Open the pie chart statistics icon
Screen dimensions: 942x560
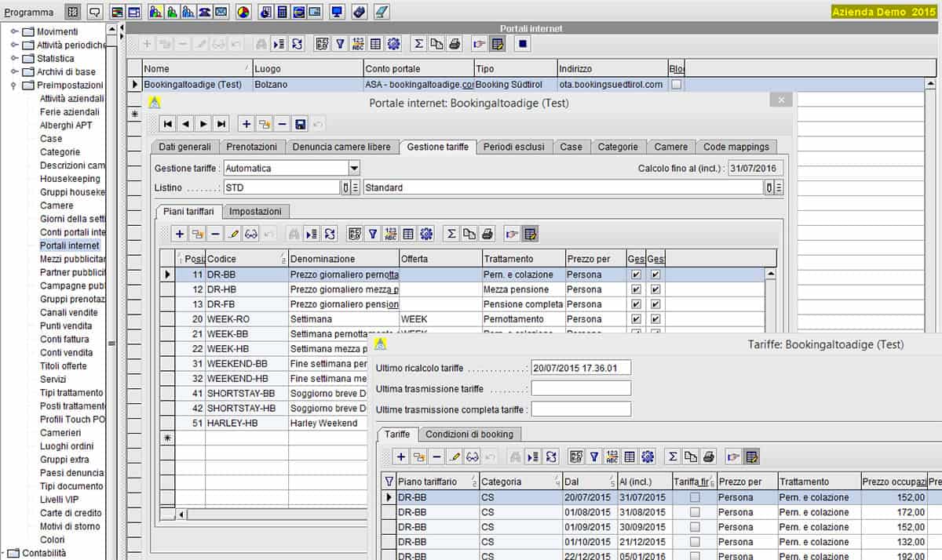tap(243, 12)
